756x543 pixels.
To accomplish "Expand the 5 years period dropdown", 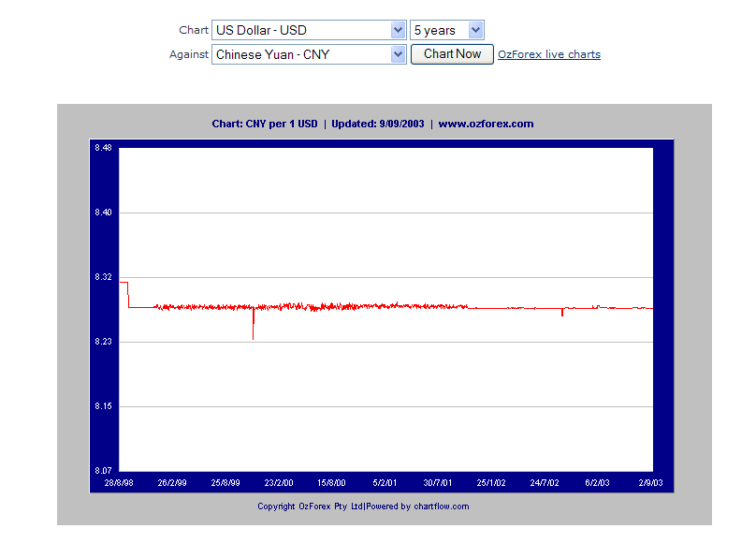I will point(447,30).
